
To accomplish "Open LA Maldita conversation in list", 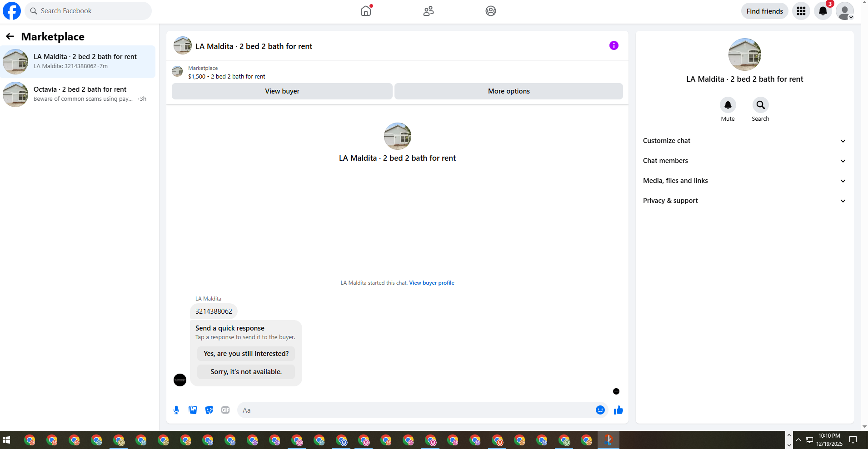I will [78, 62].
